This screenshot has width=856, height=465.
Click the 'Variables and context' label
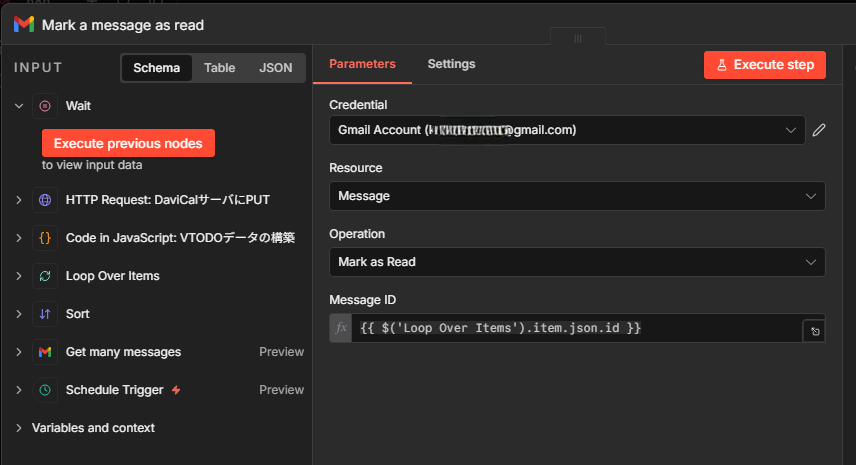[93, 428]
